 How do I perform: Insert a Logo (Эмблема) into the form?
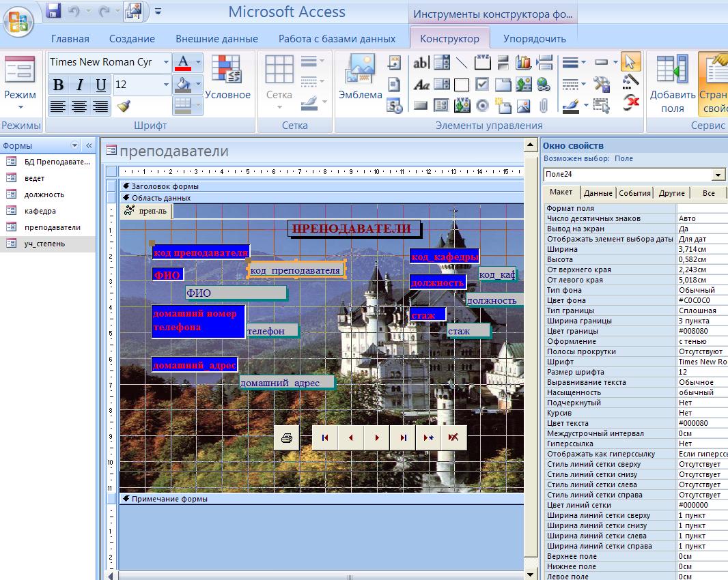pyautogui.click(x=361, y=77)
